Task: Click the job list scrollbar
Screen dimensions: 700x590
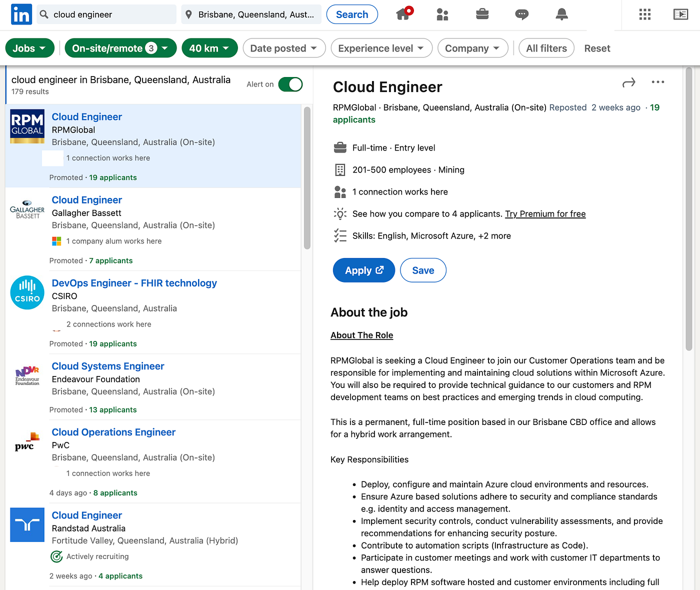Action: pyautogui.click(x=307, y=178)
